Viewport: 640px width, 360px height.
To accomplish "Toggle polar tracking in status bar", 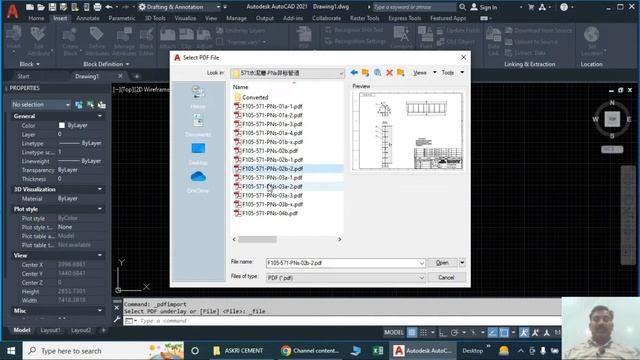I will [x=454, y=333].
